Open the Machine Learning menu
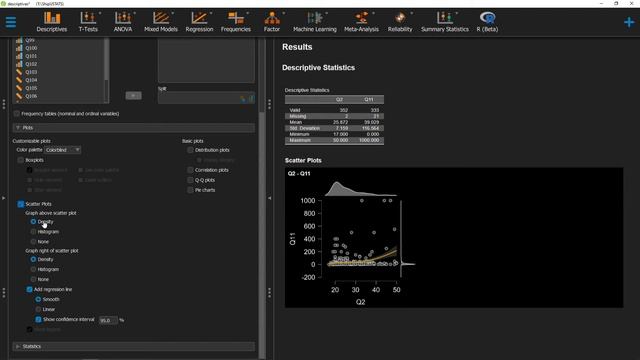The width and height of the screenshot is (640, 360). (x=315, y=22)
